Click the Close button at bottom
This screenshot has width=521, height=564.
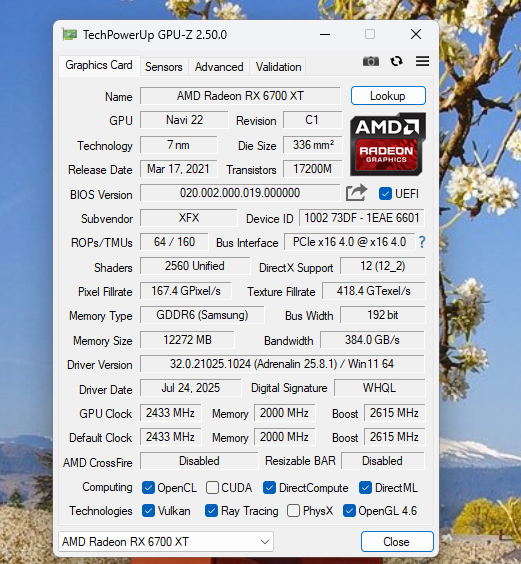point(397,542)
